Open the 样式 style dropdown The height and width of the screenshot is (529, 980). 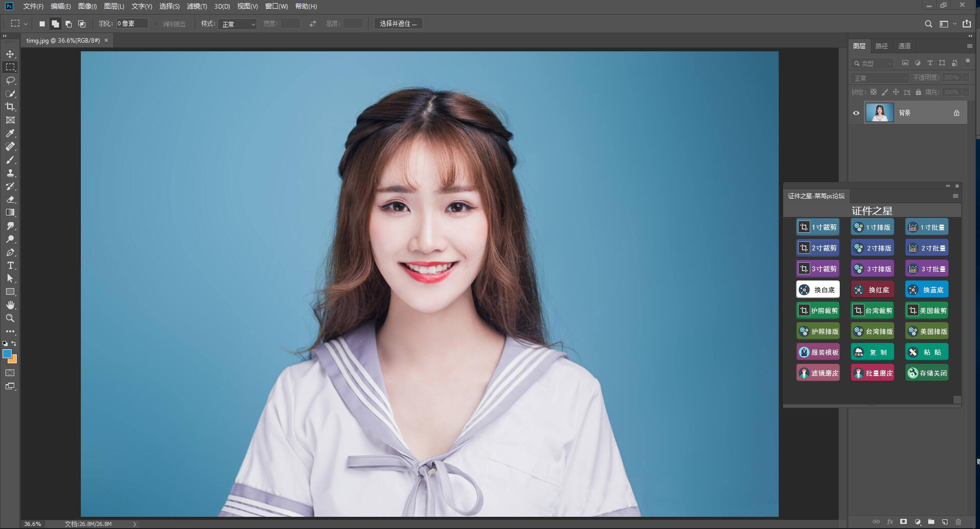[x=237, y=24]
